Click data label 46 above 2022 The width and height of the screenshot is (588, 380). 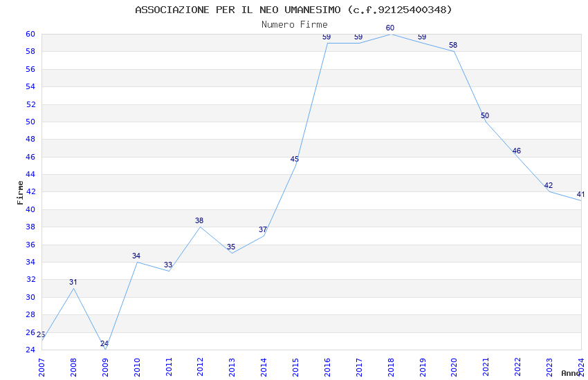tap(517, 151)
